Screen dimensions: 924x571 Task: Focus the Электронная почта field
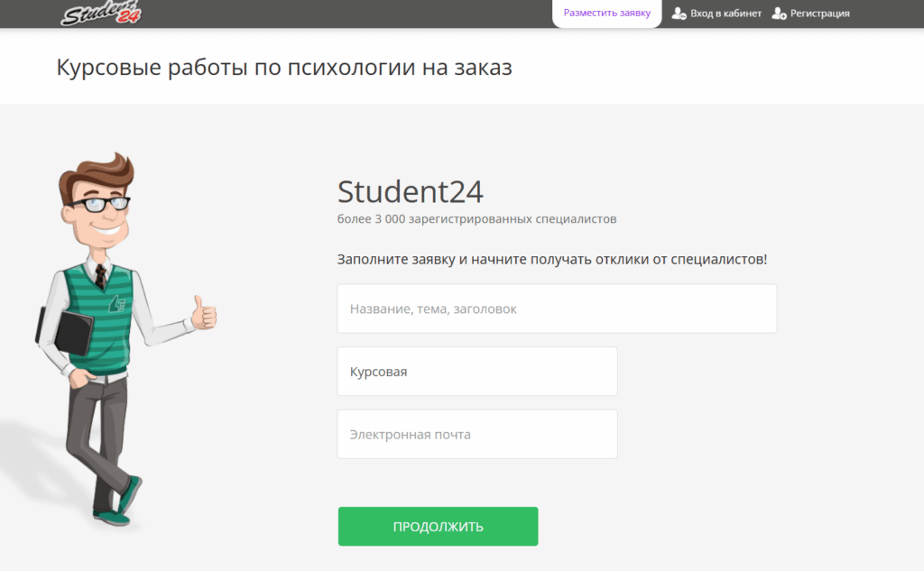(x=477, y=434)
